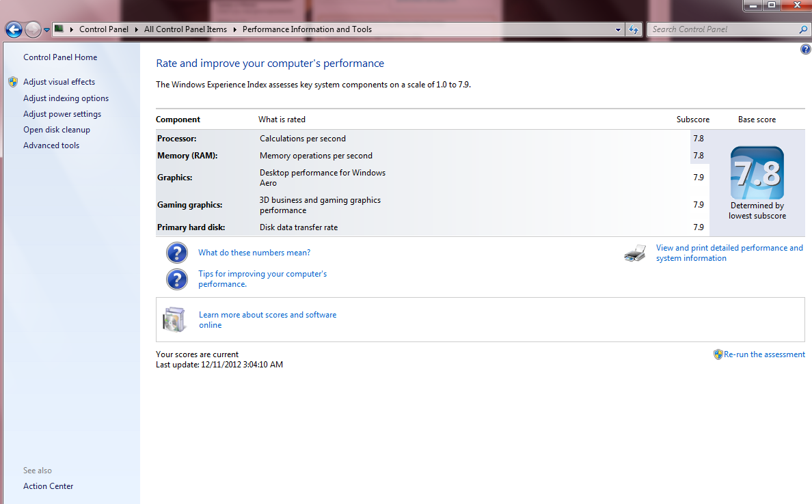Screen dimensions: 812x504
Task: Click Disk data transfer rate text
Action: tap(299, 227)
